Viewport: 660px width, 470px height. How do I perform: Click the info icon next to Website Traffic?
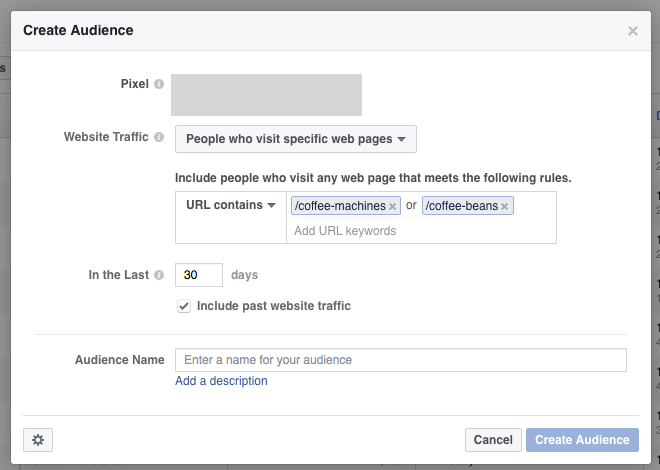(159, 137)
